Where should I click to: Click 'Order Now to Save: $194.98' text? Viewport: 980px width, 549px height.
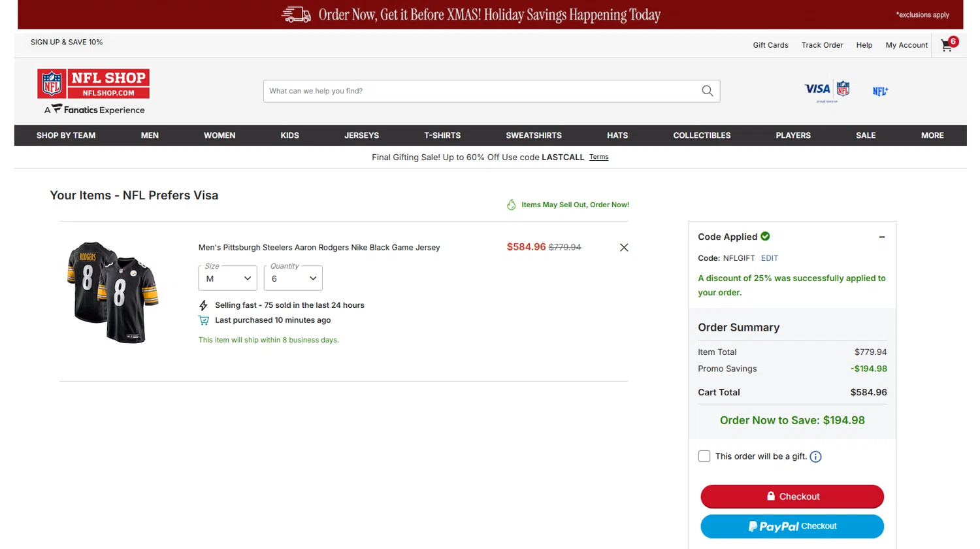[x=792, y=420]
